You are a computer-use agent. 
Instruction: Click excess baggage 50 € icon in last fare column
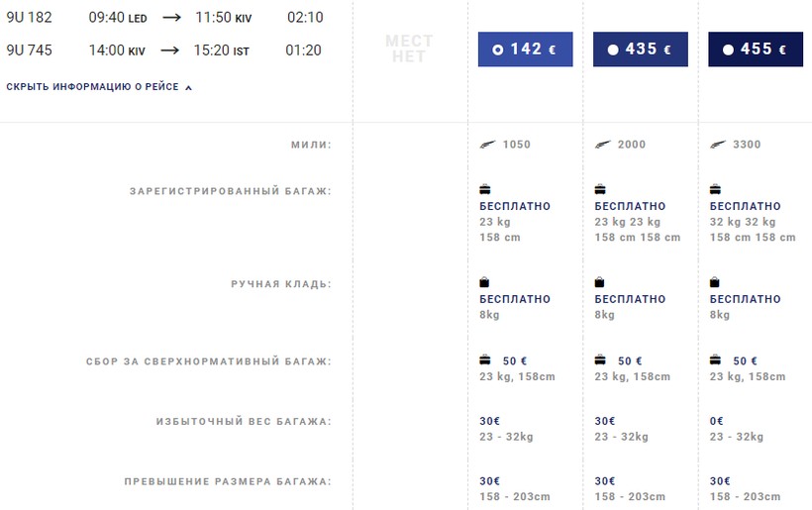pyautogui.click(x=716, y=360)
